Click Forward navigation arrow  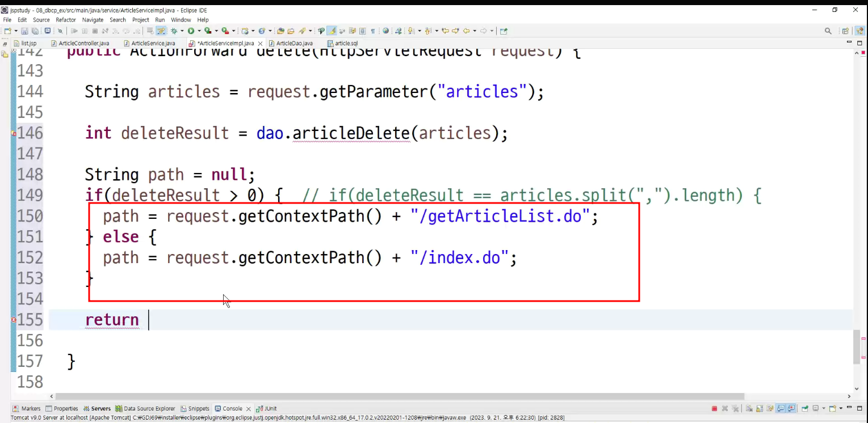point(483,31)
